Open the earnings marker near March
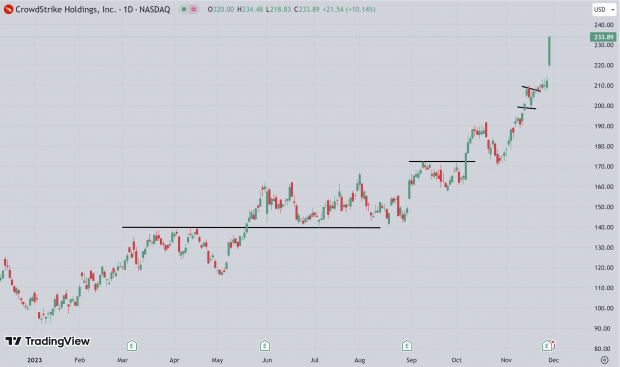Viewport: 620px width, 367px height. click(132, 346)
